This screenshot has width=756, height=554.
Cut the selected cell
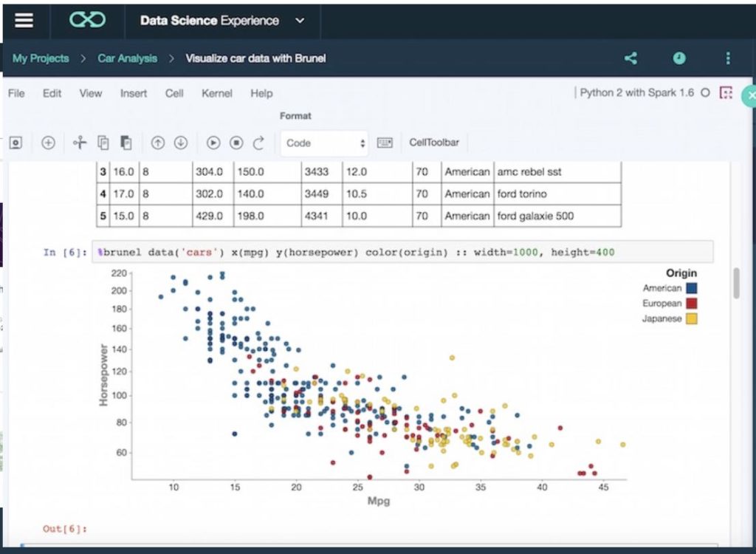coord(81,143)
